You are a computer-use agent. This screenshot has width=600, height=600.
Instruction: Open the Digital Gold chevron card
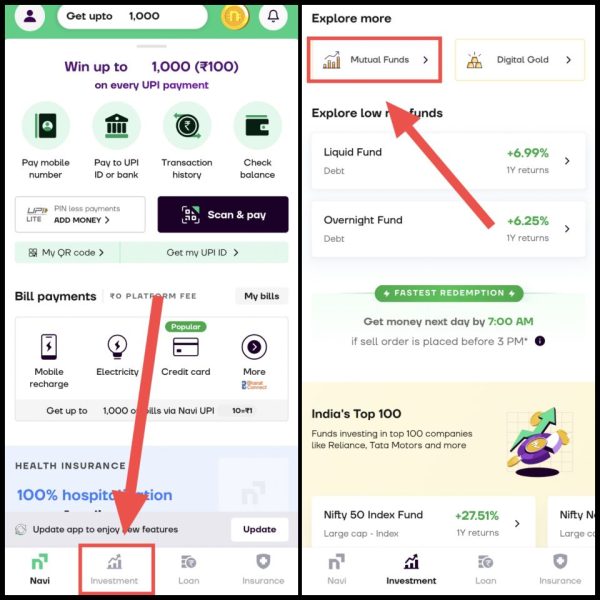520,60
